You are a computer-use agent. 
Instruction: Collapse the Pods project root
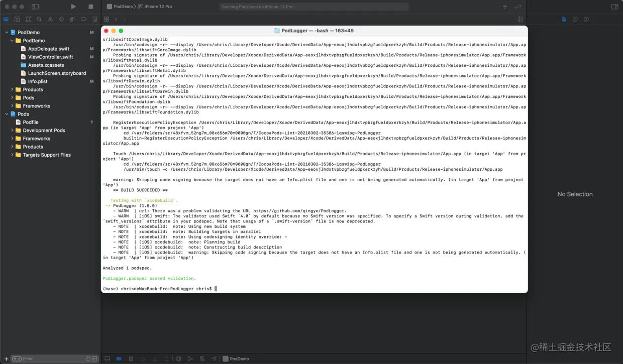click(x=7, y=114)
